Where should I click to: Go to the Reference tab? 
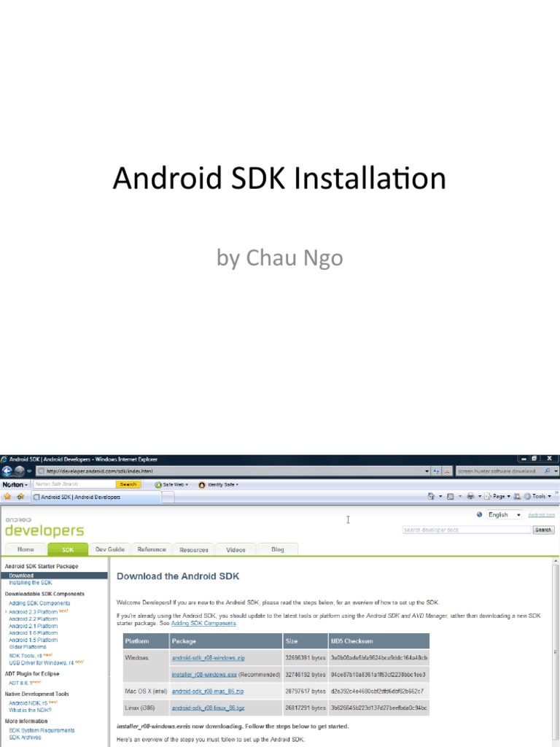(x=152, y=549)
